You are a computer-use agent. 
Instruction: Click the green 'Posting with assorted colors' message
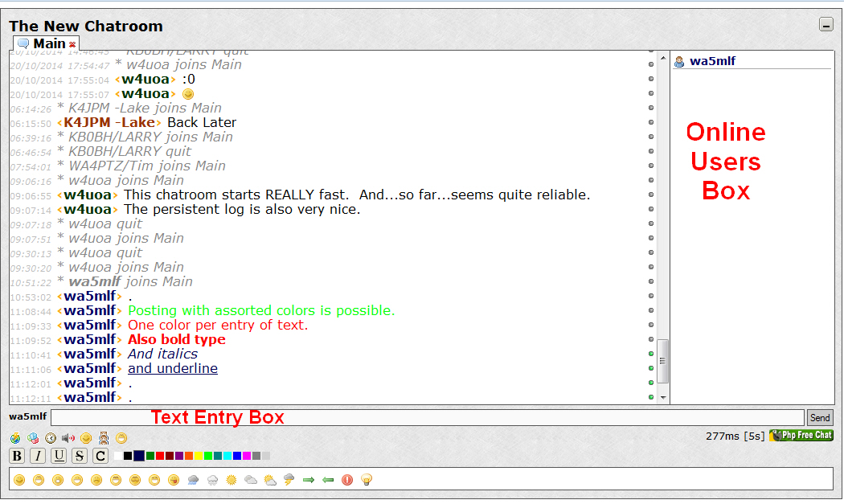261,311
